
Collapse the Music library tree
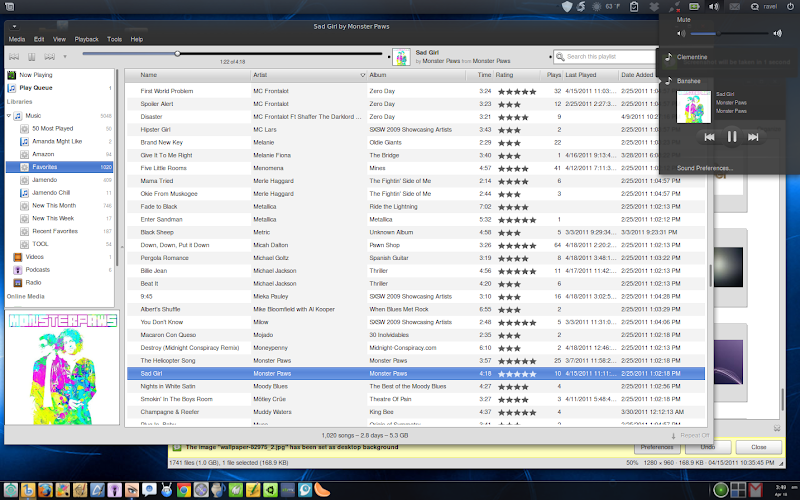(x=9, y=116)
